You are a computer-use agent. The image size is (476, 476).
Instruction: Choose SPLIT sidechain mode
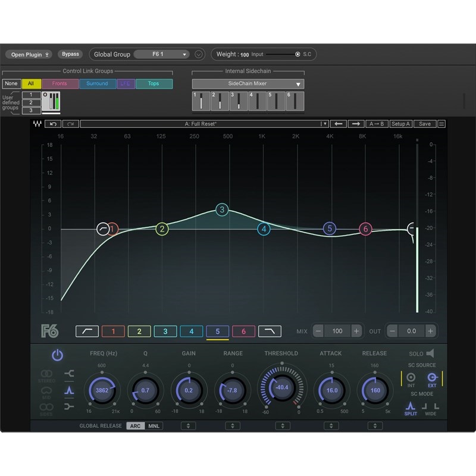411,408
